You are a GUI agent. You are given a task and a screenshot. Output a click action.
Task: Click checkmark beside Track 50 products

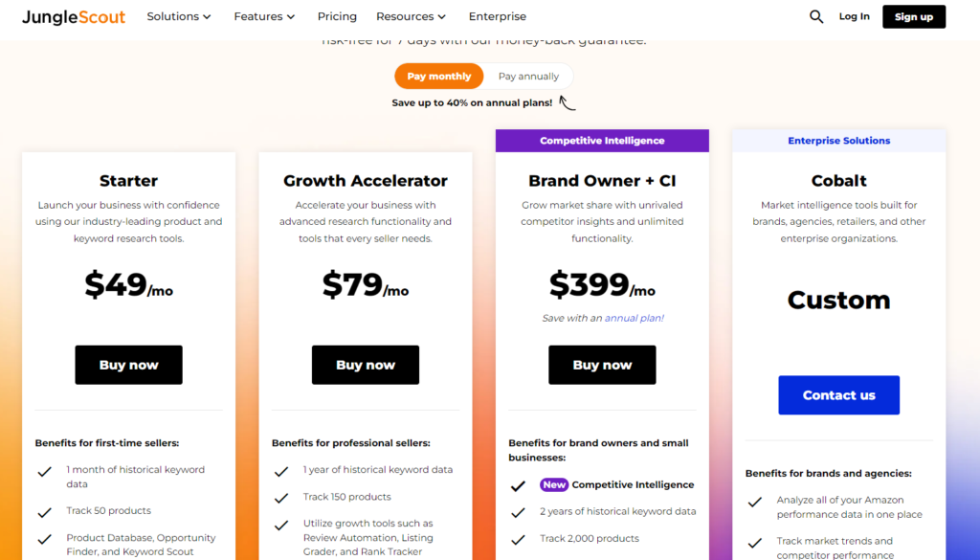tap(44, 512)
